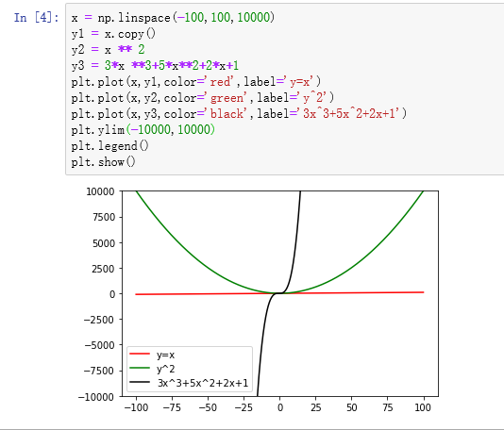
Task: Click the red line swatch in legend
Action: click(x=140, y=354)
